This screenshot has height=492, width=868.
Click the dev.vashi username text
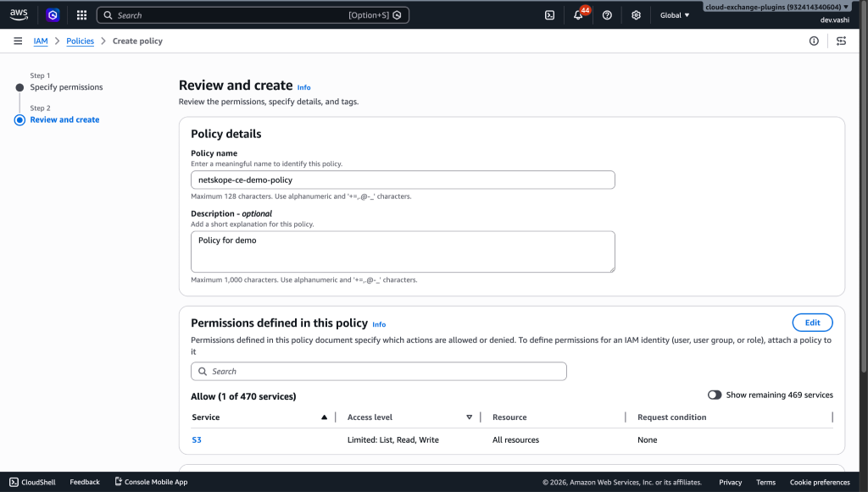click(x=835, y=20)
